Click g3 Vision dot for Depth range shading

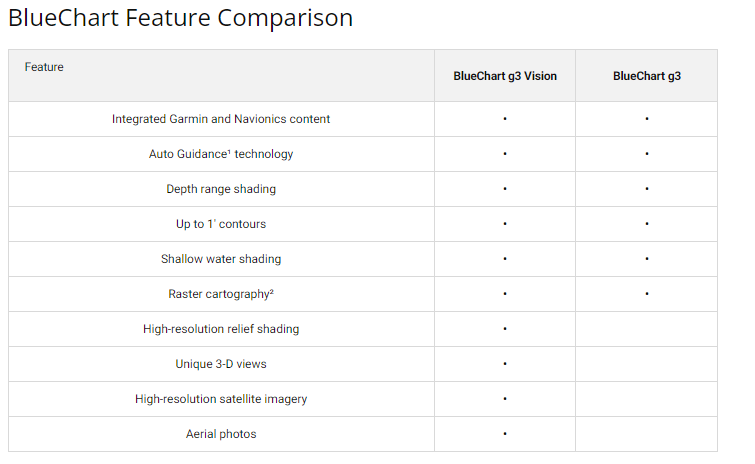coord(505,189)
